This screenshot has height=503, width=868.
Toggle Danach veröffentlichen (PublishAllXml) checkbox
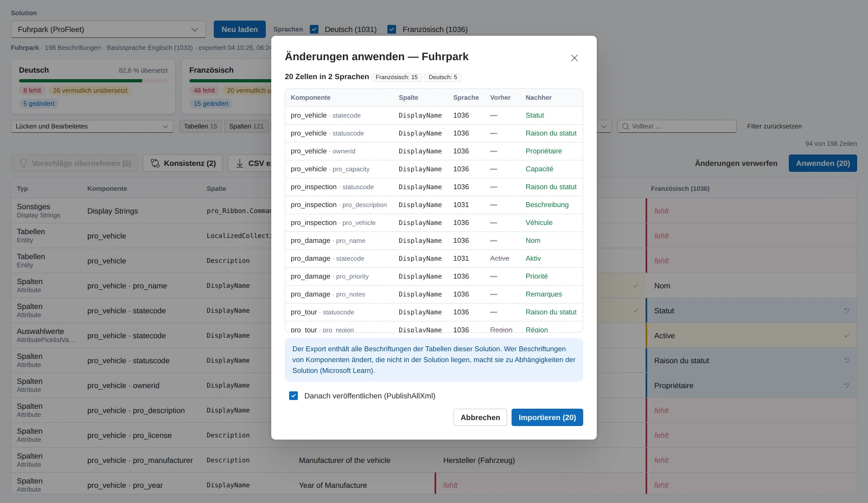tap(293, 396)
